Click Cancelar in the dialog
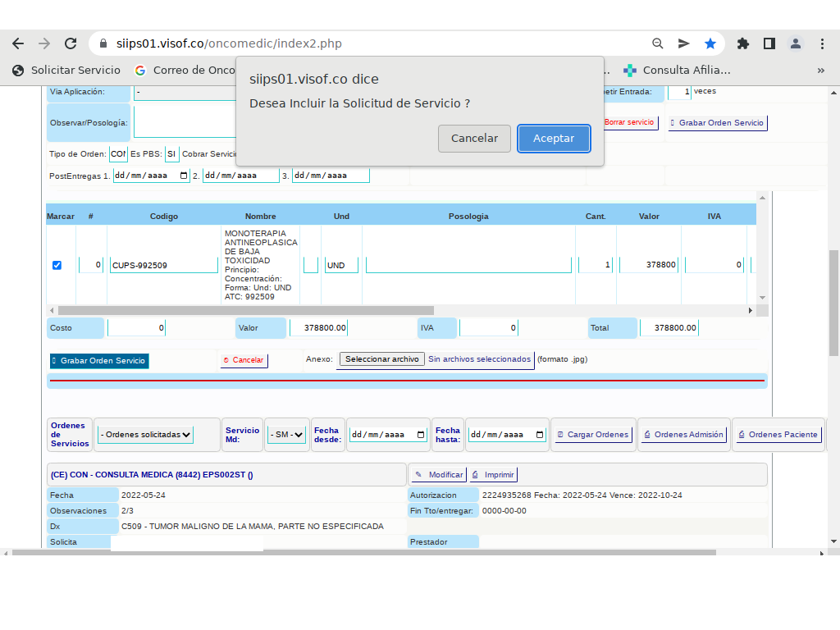 474,139
